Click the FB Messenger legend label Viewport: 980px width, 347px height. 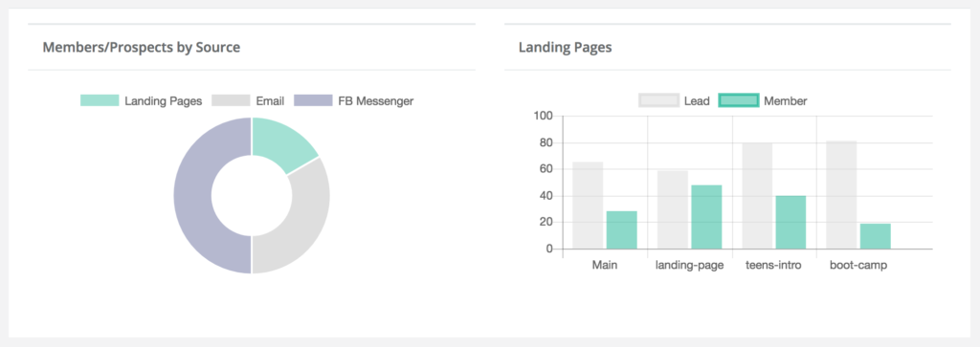[375, 101]
